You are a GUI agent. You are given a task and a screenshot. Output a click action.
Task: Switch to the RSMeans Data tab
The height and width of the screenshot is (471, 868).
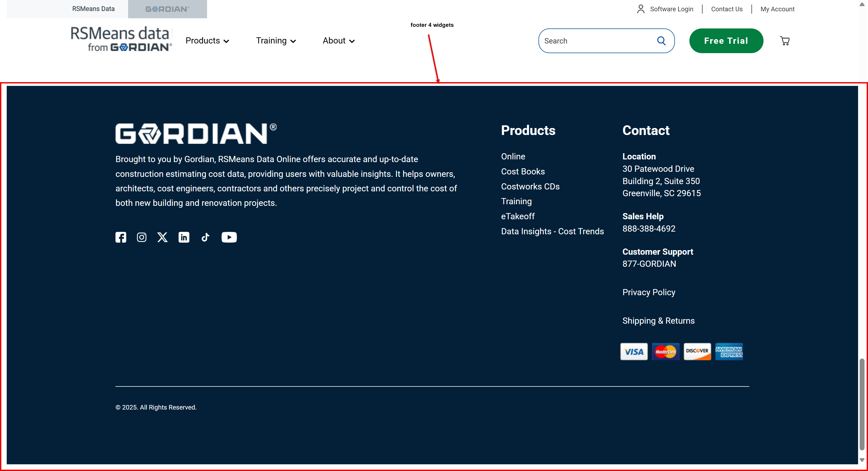[x=93, y=9]
